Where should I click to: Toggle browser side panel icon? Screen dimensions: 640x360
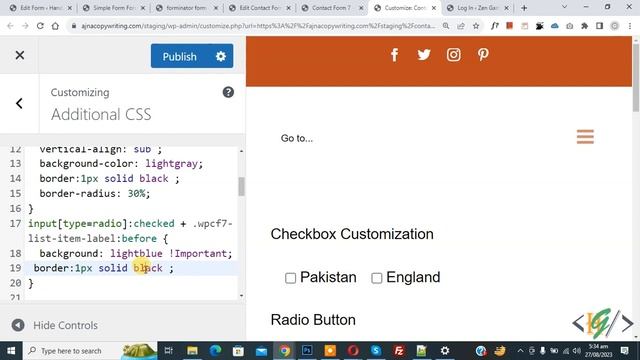pyautogui.click(x=599, y=26)
